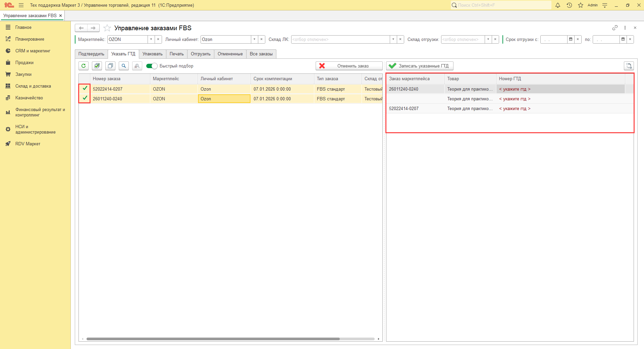The height and width of the screenshot is (349, 644).
Task: Open Склад и доставка section
Action: click(33, 86)
